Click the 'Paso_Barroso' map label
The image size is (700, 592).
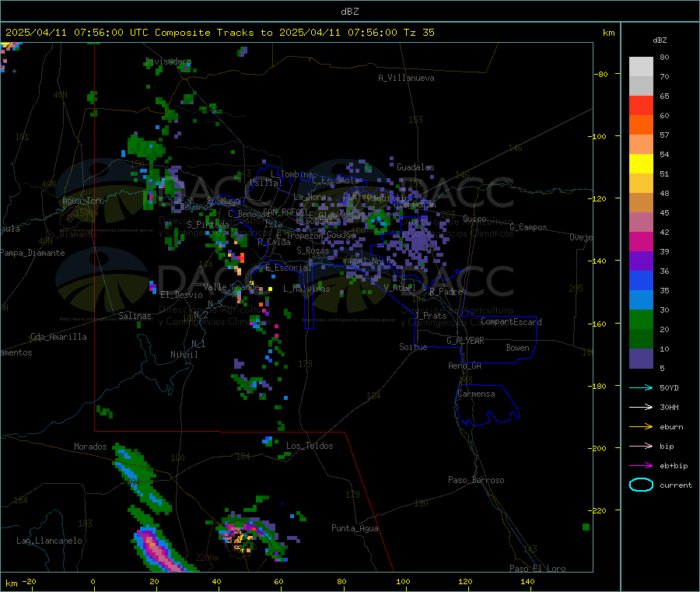(476, 480)
